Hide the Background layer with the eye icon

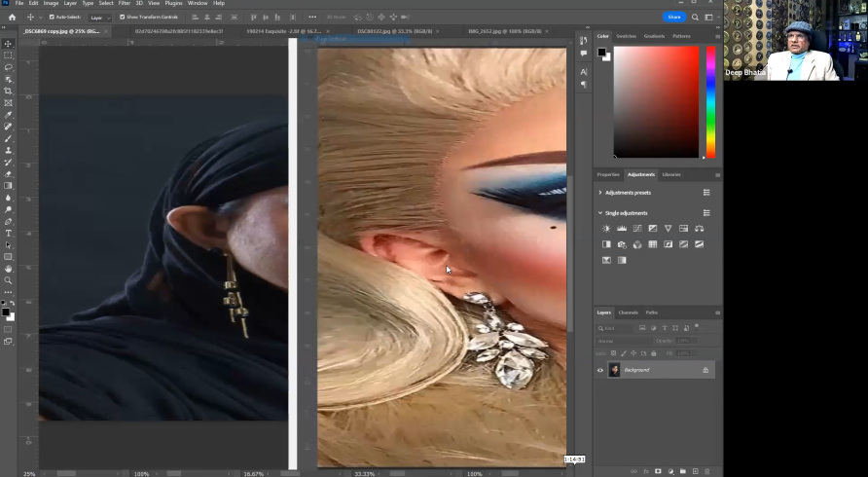tap(600, 370)
